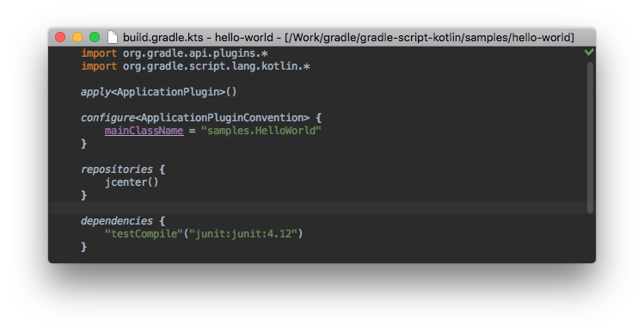Click org.gradle.api.plugins.* import path
The image size is (644, 332).
click(x=195, y=53)
